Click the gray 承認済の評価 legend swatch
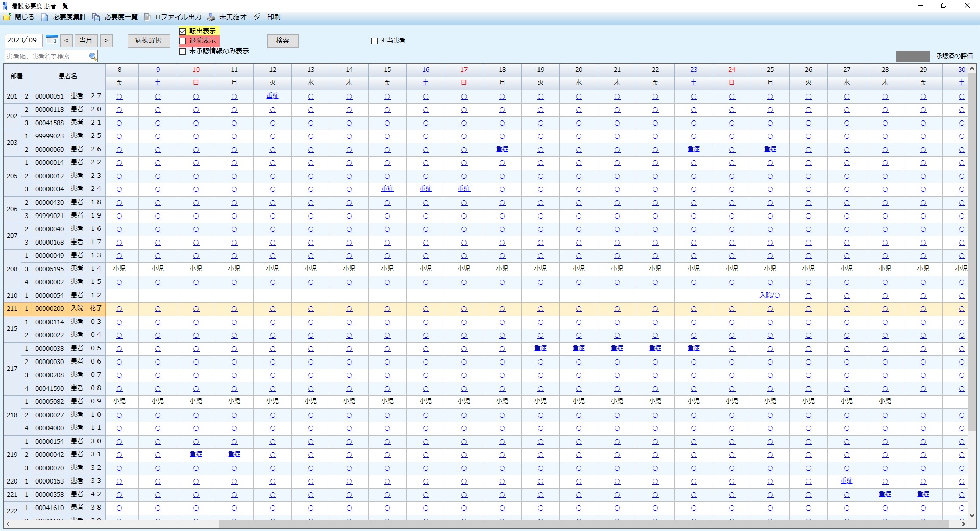The image size is (980, 531). tap(913, 56)
